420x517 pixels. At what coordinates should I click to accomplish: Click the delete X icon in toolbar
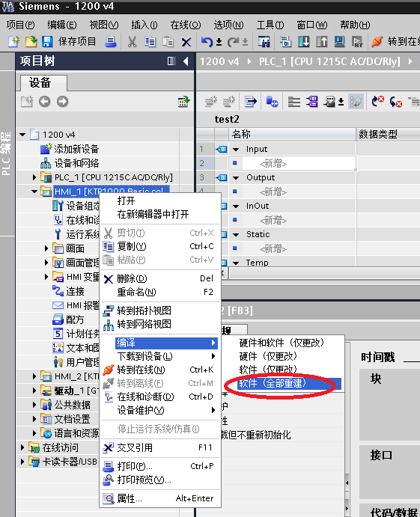[186, 42]
